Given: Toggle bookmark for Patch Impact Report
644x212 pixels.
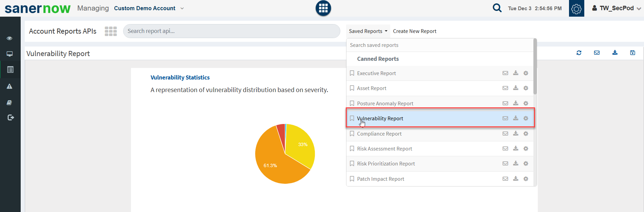Looking at the screenshot, I should [x=352, y=179].
